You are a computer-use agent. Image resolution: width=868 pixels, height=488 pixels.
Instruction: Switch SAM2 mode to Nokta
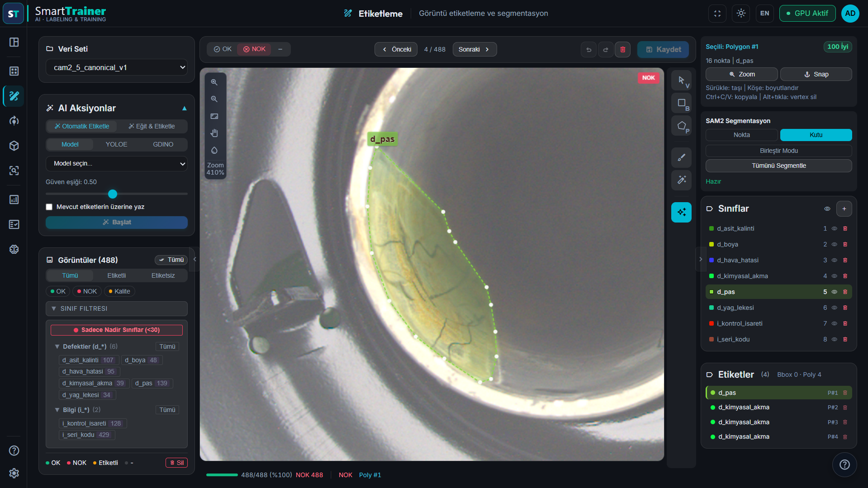742,135
